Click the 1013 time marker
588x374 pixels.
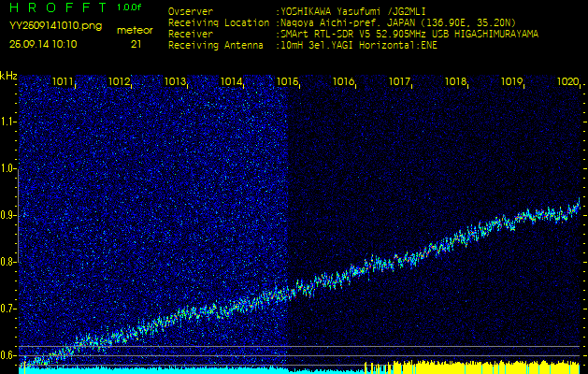click(x=176, y=82)
